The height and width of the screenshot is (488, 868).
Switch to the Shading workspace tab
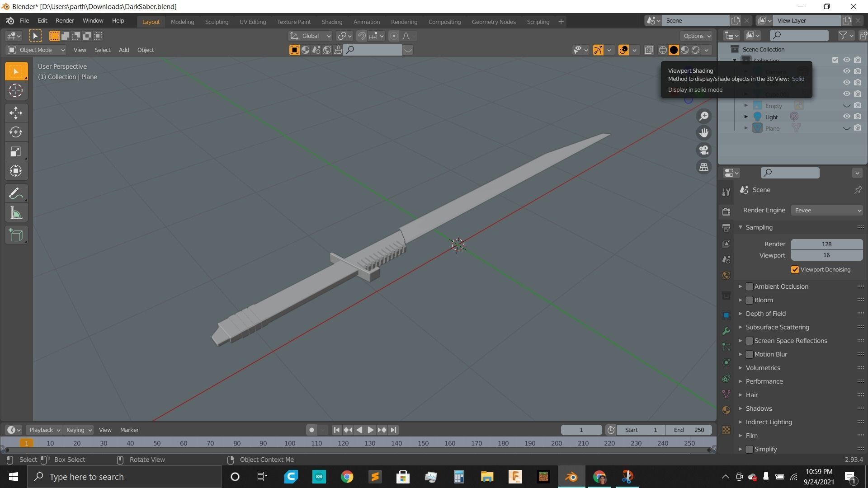click(x=332, y=22)
